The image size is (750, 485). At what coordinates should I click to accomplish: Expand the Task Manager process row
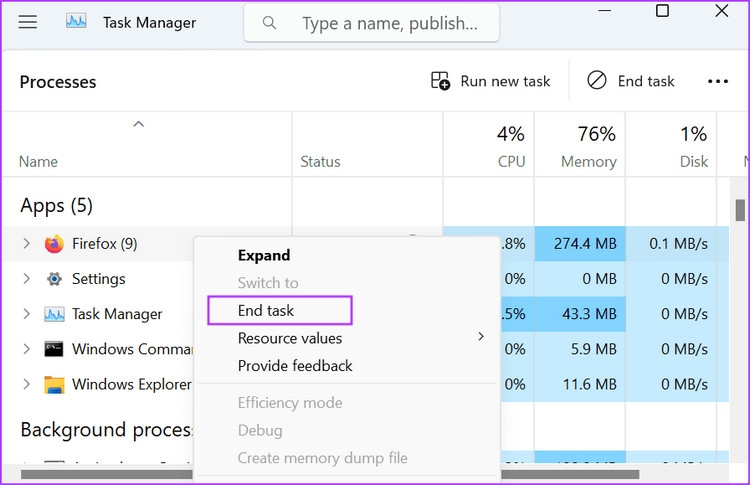[27, 314]
